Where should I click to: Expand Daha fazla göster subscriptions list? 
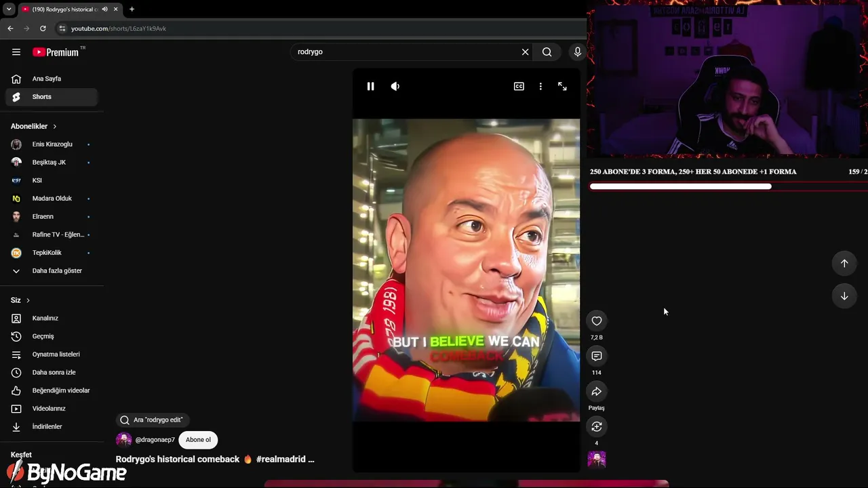52,271
